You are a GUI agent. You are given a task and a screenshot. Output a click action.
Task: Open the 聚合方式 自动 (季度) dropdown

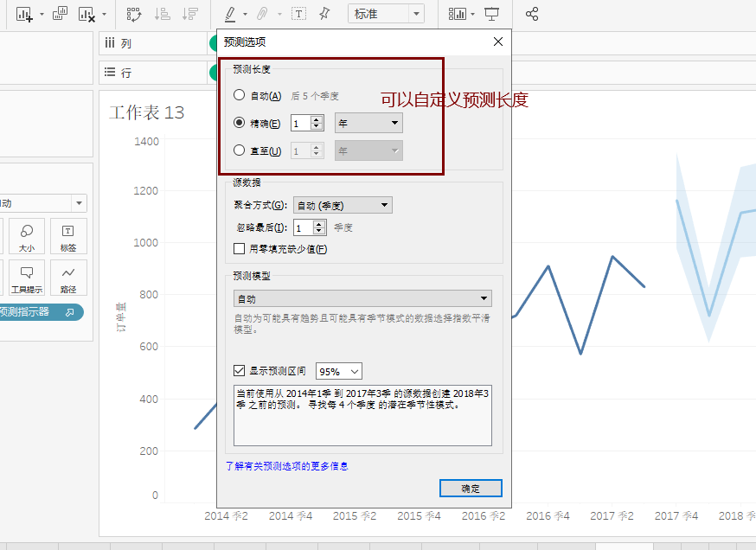(x=343, y=205)
